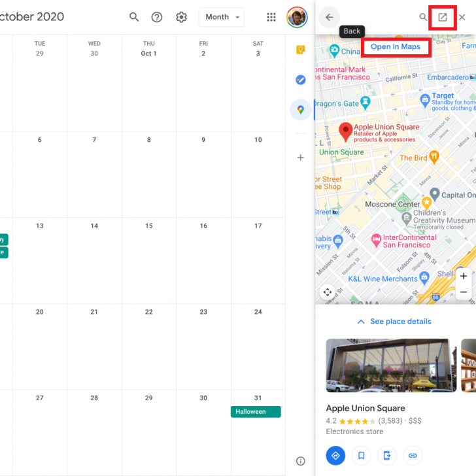Click the info icon at bottom of sidebar

point(301,461)
